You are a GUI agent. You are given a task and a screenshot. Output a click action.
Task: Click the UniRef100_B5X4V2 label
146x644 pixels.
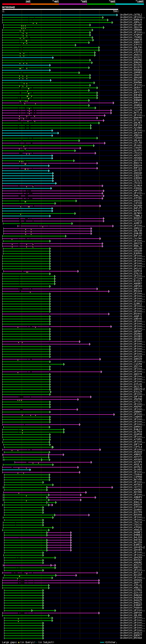[131, 314]
